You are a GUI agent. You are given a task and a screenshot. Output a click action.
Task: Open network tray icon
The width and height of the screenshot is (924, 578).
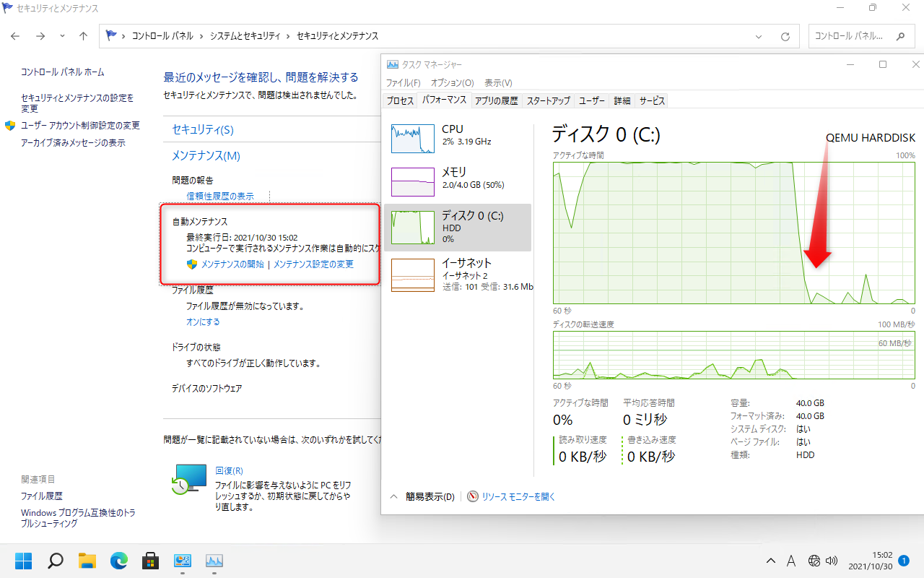(x=814, y=561)
